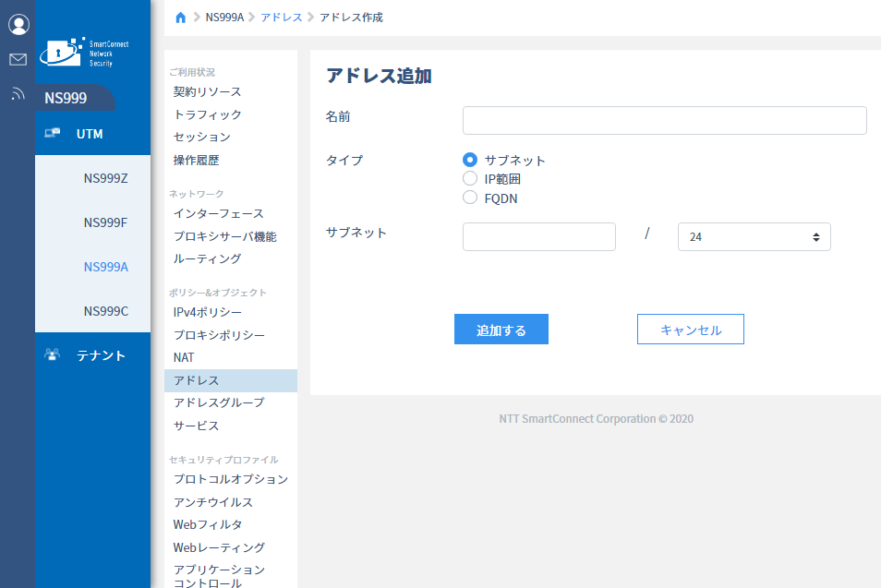Select the IP範囲 radio button

point(470,178)
